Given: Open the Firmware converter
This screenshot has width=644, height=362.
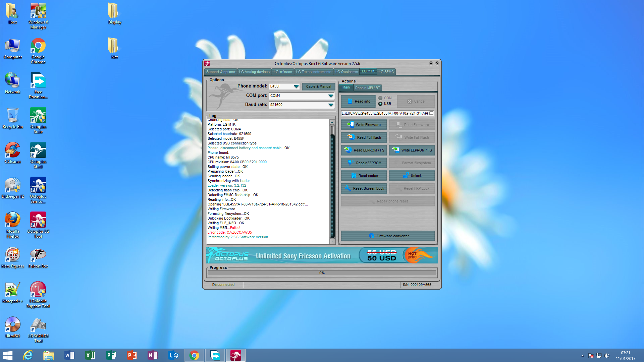Looking at the screenshot, I should click(x=388, y=236).
